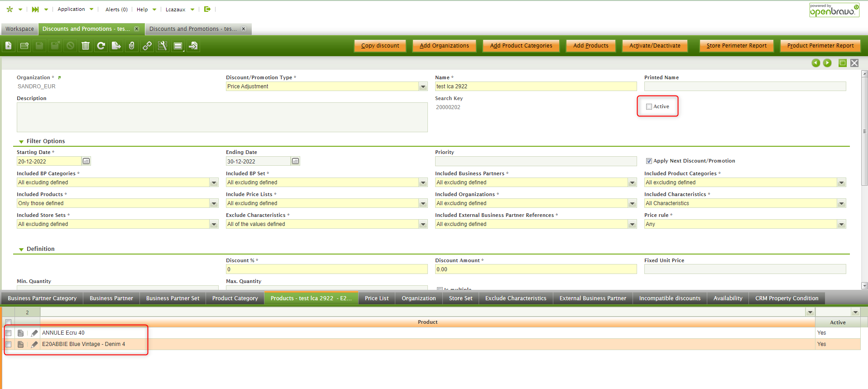Edit the E20ABBIE Blue Vintage row with pencil
This screenshot has width=868, height=389.
[34, 344]
